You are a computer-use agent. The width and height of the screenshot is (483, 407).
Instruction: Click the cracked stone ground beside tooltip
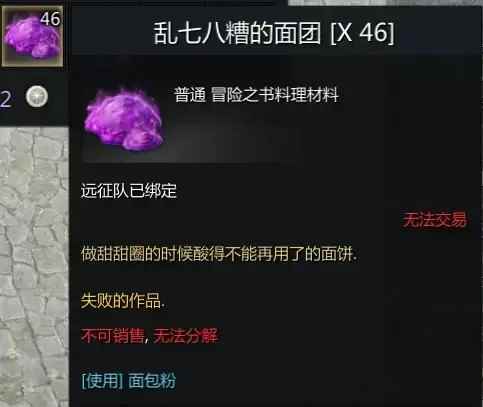point(34,267)
